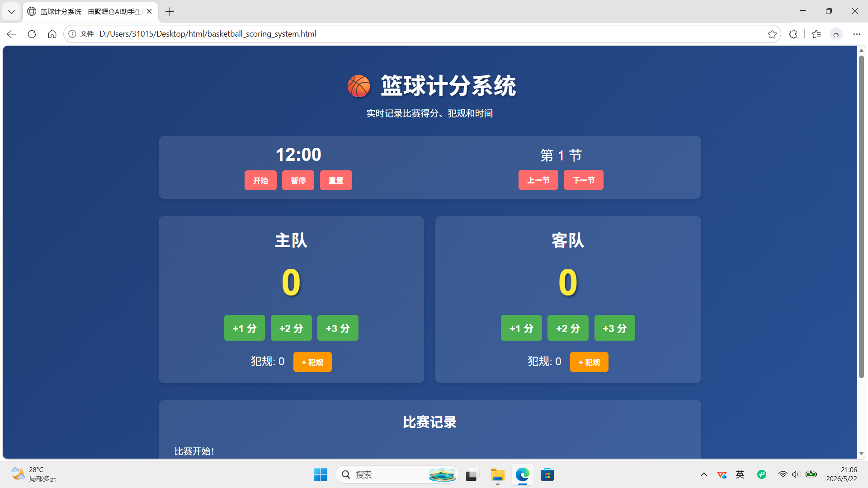Image resolution: width=868 pixels, height=488 pixels.
Task: Click the scrollbar down arrow
Action: pyautogui.click(x=861, y=454)
